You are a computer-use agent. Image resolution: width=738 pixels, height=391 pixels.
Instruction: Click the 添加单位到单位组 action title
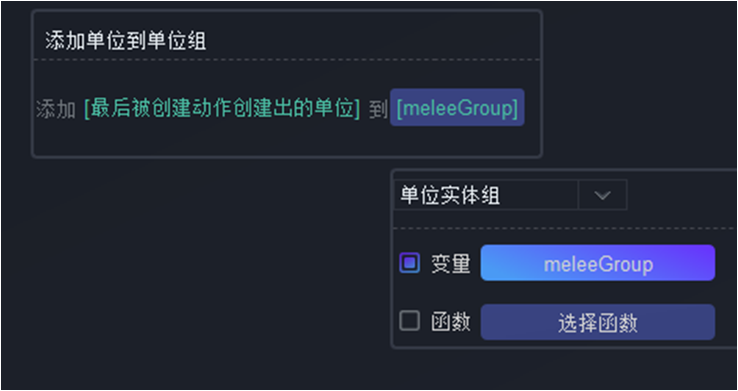coord(126,41)
